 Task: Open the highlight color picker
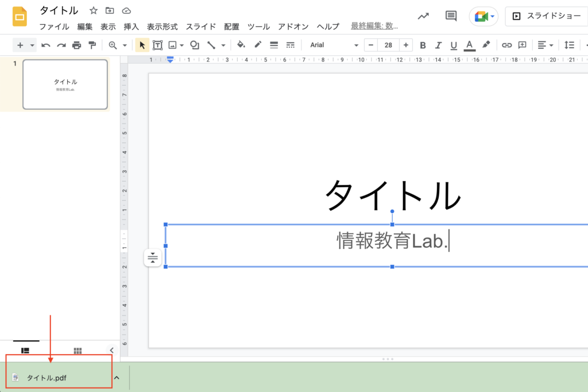pos(486,45)
